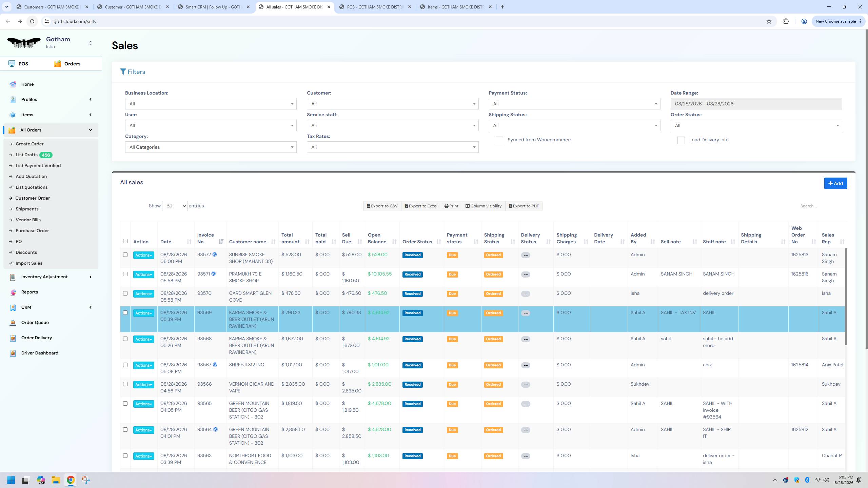Screen dimensions: 868x488
Task: Open List Drafts in sidebar menu
Action: coord(26,155)
